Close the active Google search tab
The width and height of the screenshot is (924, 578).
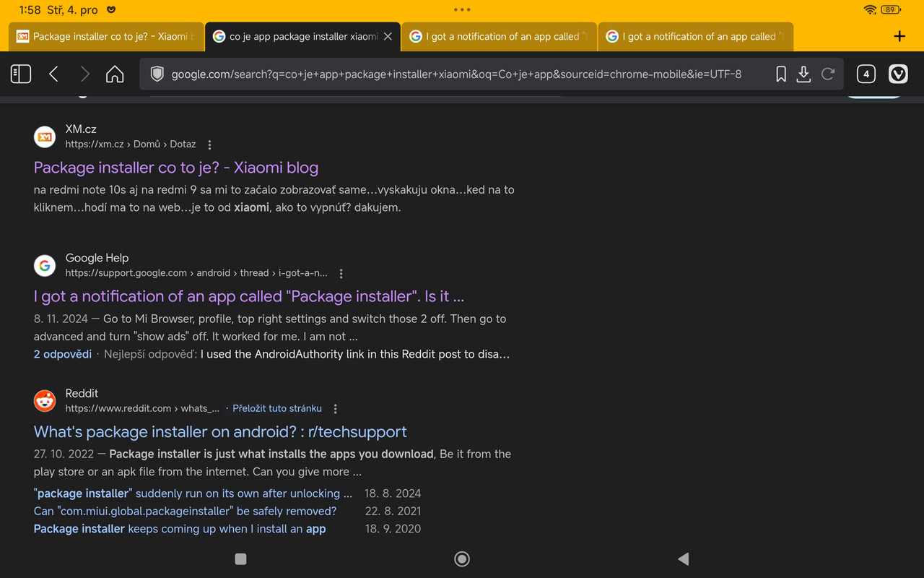[x=388, y=36]
